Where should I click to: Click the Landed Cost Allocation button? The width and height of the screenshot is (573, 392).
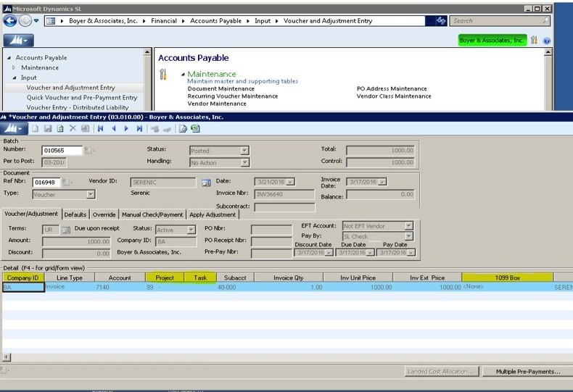pos(441,372)
